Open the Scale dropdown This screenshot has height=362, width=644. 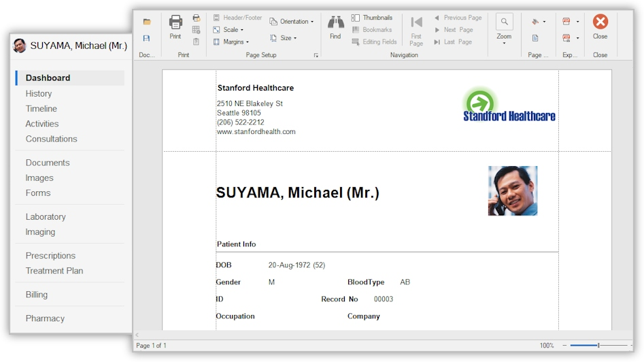pyautogui.click(x=228, y=29)
